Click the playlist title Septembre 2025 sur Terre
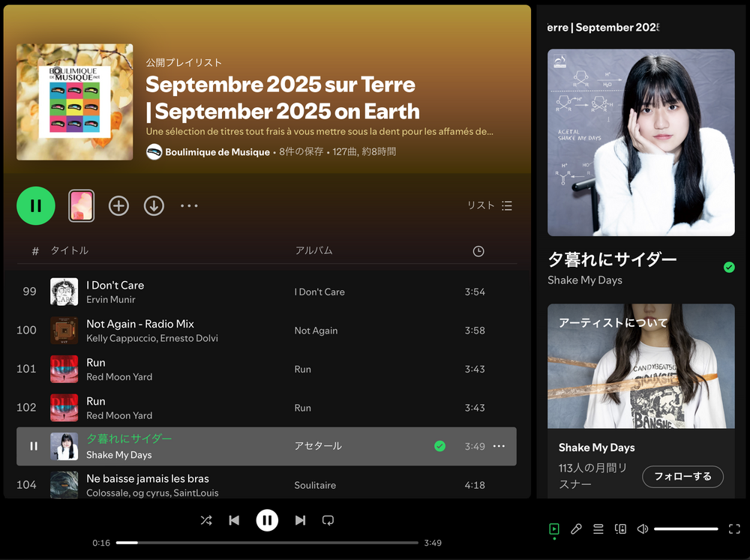This screenshot has height=560, width=750. (x=283, y=98)
